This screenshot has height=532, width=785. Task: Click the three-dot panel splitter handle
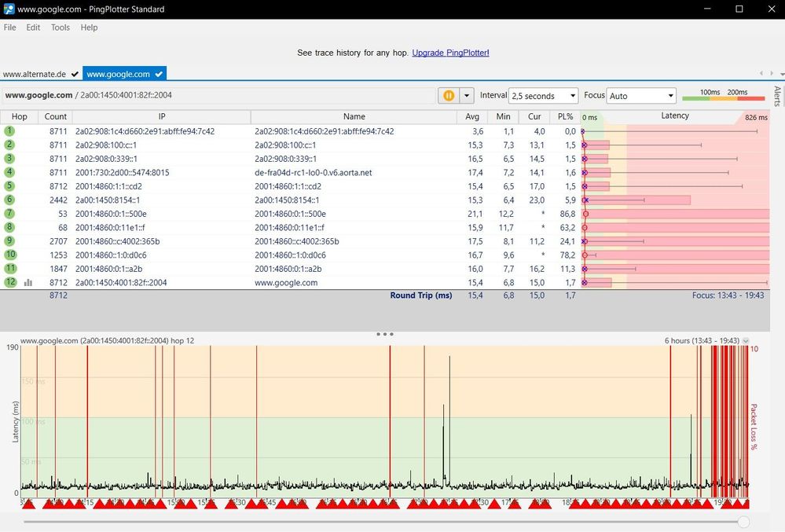coord(384,334)
